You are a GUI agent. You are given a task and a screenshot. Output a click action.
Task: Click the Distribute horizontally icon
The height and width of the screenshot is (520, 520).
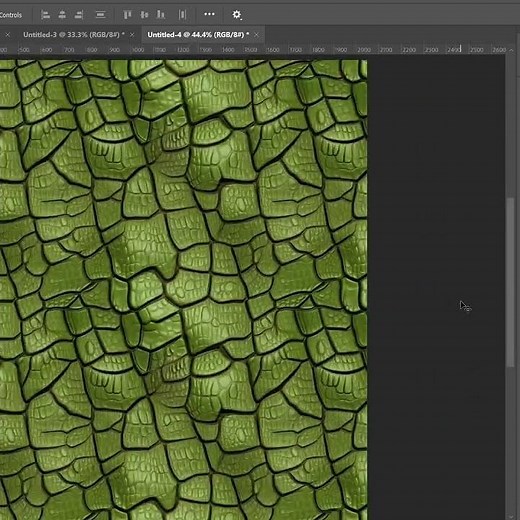click(182, 15)
